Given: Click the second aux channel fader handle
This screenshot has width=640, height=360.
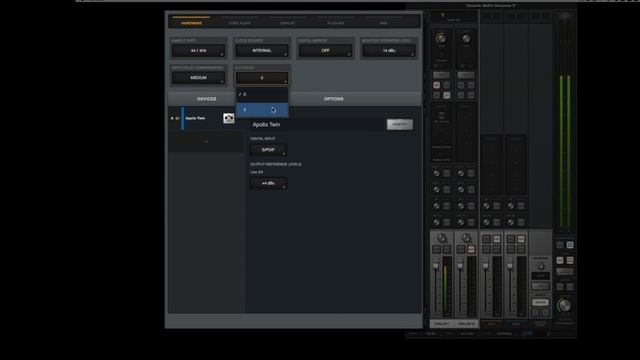Looking at the screenshot, I should 510,266.
